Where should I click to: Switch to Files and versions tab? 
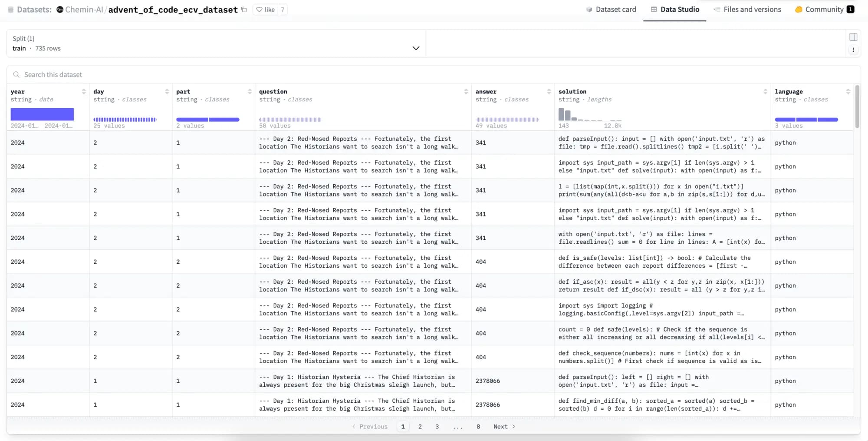747,10
